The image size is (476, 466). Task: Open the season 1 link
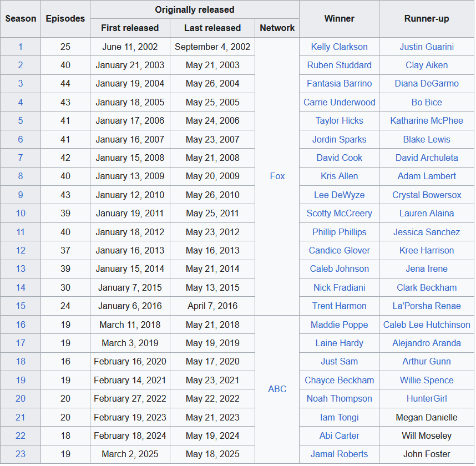pos(21,47)
